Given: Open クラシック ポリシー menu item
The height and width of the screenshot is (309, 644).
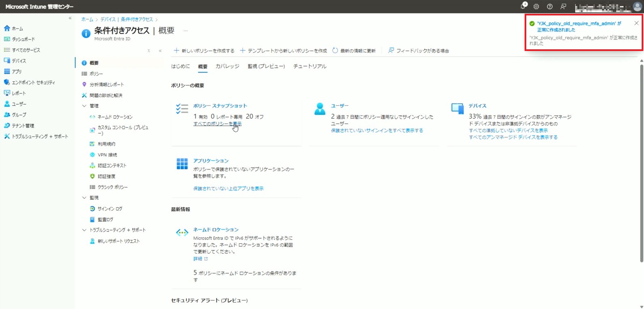Looking at the screenshot, I should coord(112,187).
